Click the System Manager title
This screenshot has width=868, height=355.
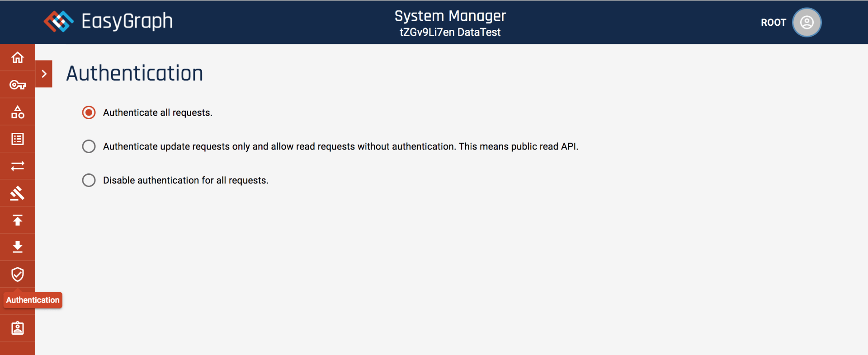coord(450,16)
